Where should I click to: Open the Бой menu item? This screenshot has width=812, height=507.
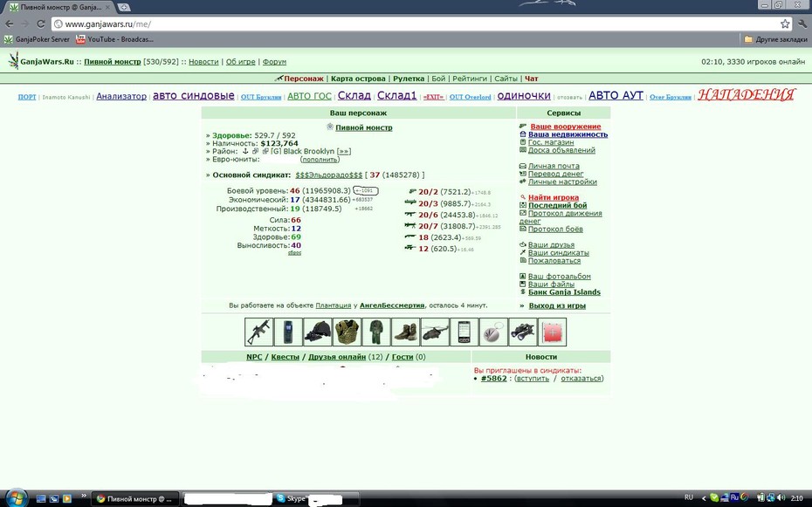(x=438, y=79)
